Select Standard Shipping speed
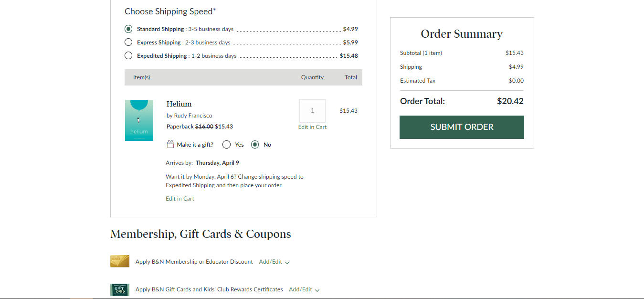 click(128, 29)
